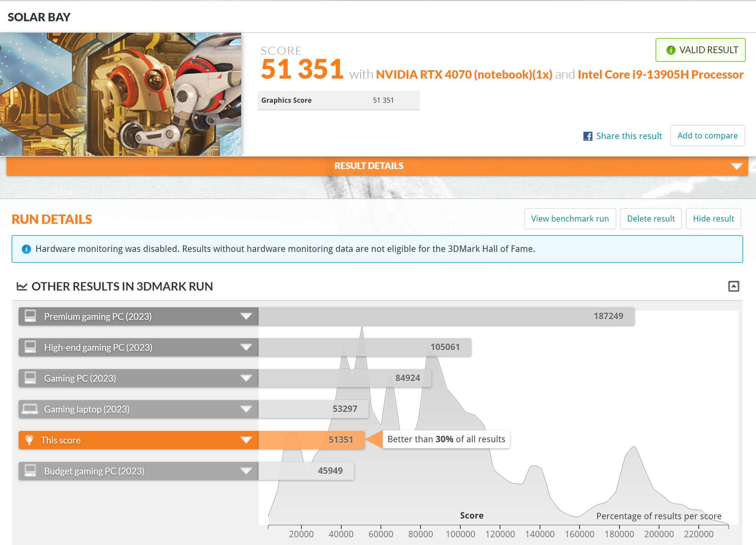Click Add to compare button
Image resolution: width=756 pixels, height=545 pixels.
click(x=707, y=135)
